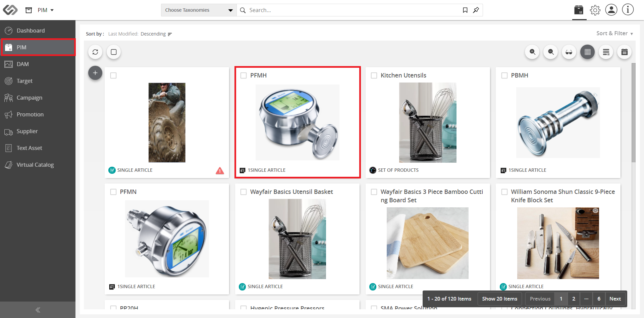Expand Sort & Filter panel
The image size is (644, 318).
coord(614,34)
